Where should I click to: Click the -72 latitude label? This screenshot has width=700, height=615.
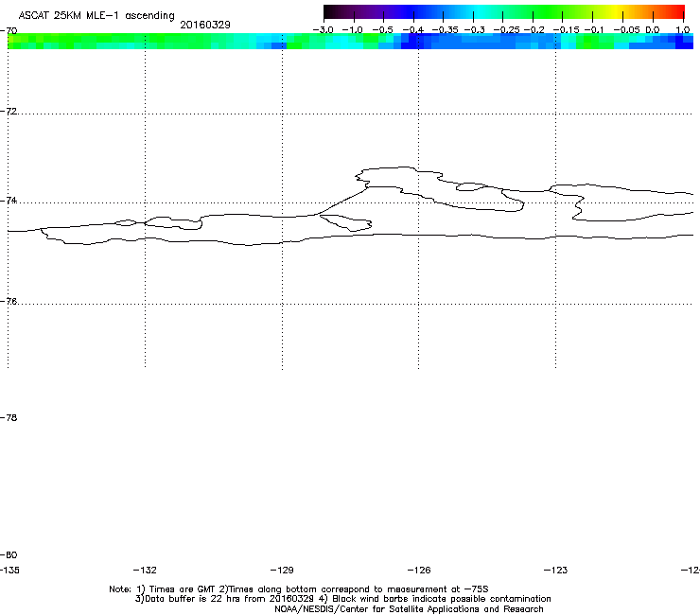coord(9,111)
